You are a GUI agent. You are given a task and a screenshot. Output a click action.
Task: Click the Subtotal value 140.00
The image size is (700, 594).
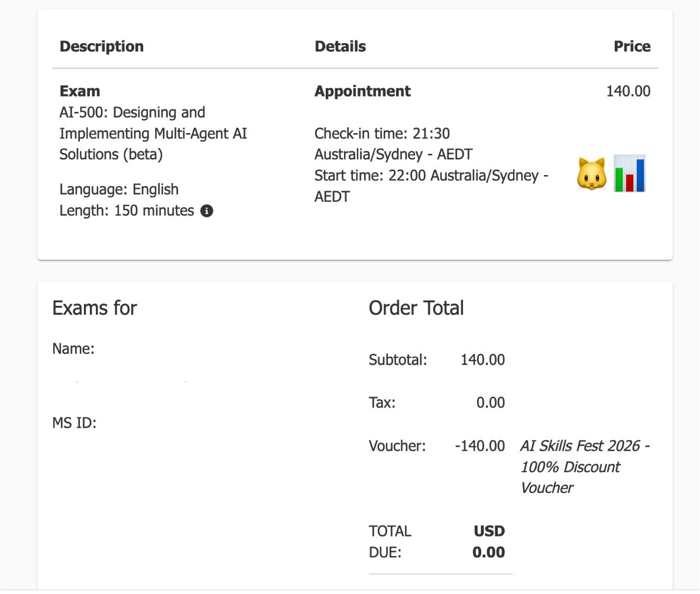point(482,360)
